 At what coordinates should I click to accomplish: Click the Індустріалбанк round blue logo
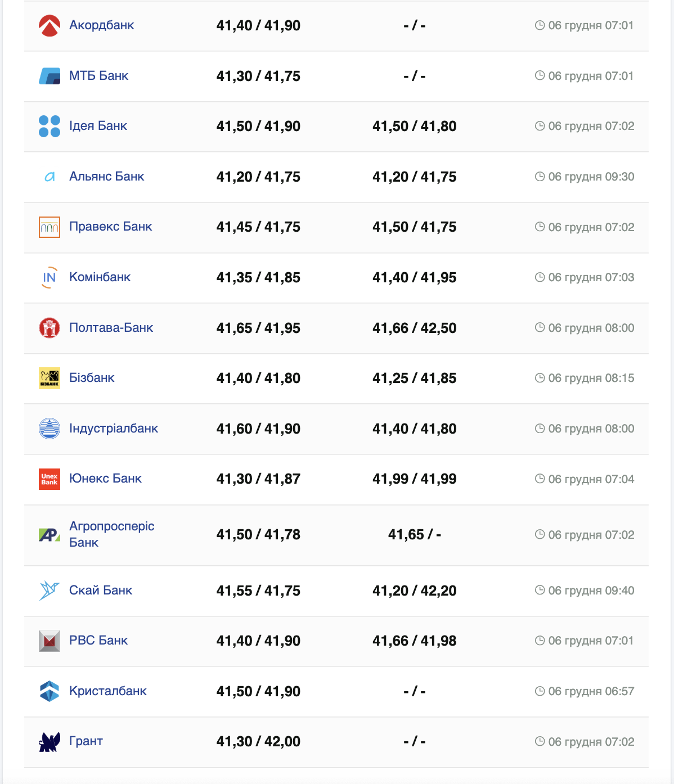click(x=50, y=429)
